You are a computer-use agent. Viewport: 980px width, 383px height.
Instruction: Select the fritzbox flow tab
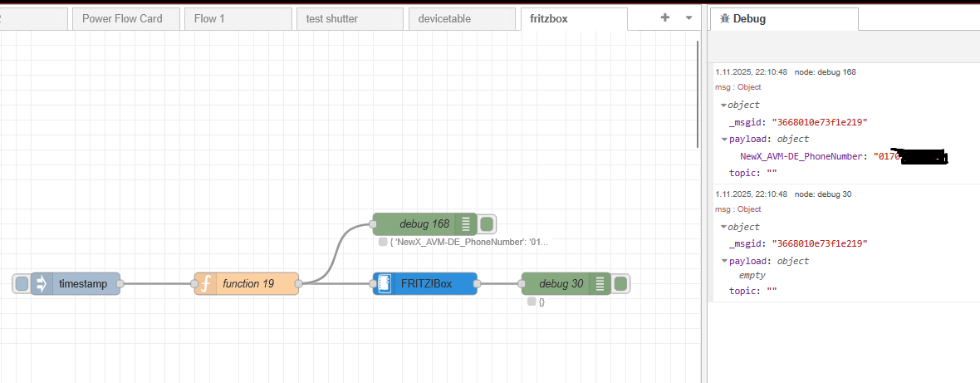click(575, 19)
